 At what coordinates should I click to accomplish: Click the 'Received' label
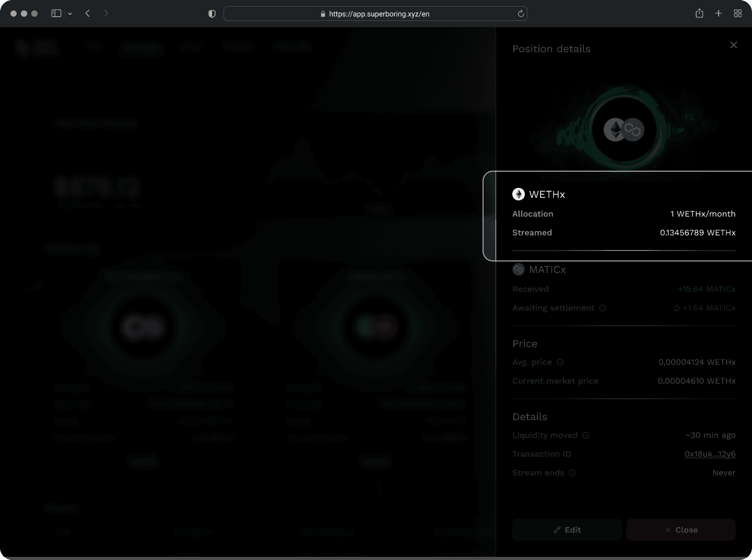pos(531,289)
